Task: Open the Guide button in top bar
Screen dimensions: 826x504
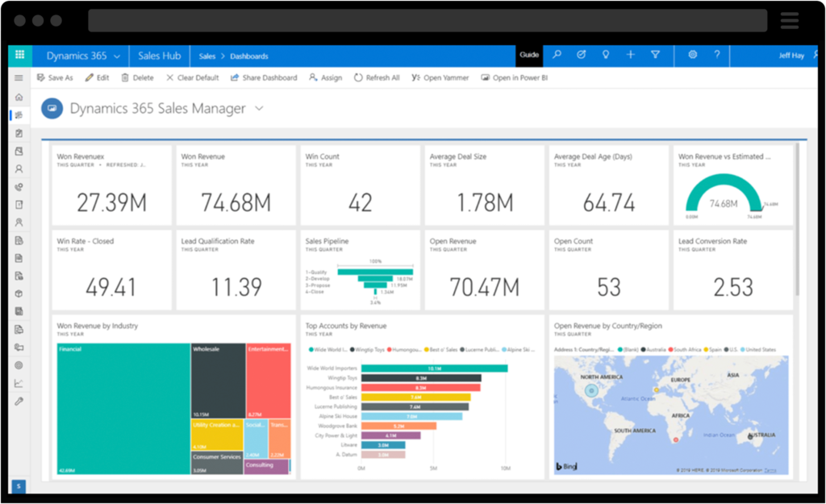Action: click(529, 55)
